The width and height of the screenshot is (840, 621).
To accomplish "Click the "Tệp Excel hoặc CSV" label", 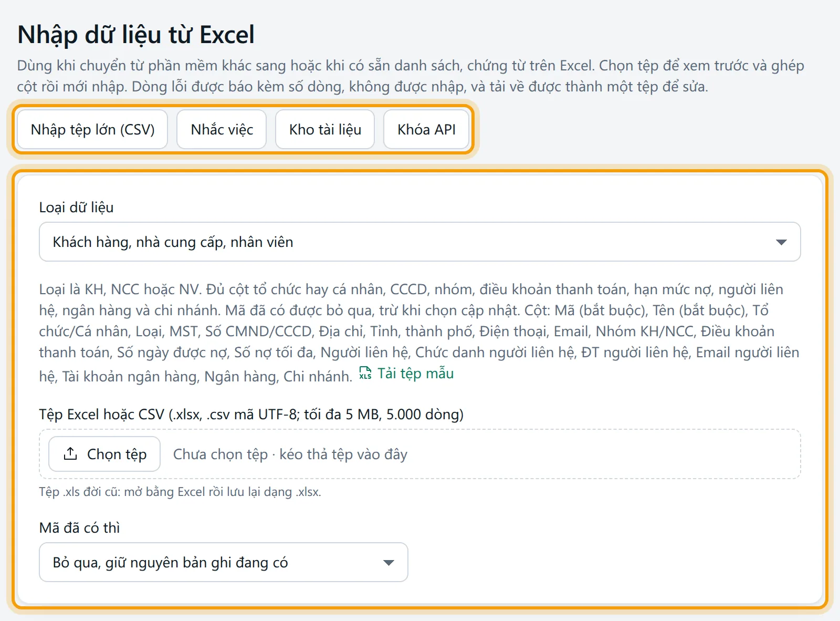I will (251, 414).
